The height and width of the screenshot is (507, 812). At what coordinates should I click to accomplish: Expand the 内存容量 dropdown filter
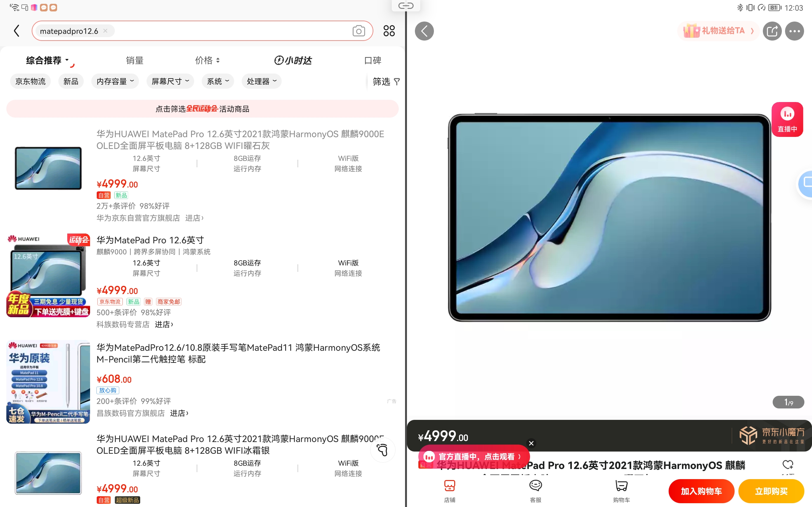tap(115, 81)
